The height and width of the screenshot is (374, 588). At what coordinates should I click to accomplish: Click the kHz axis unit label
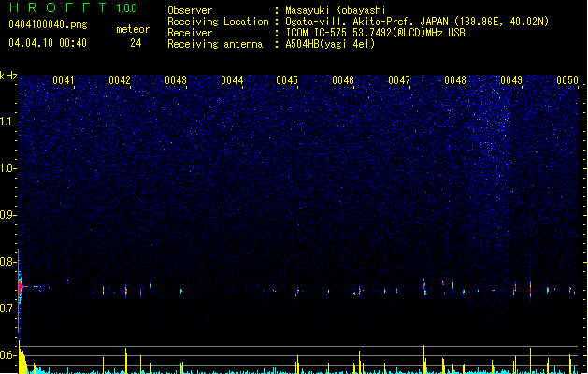click(8, 76)
